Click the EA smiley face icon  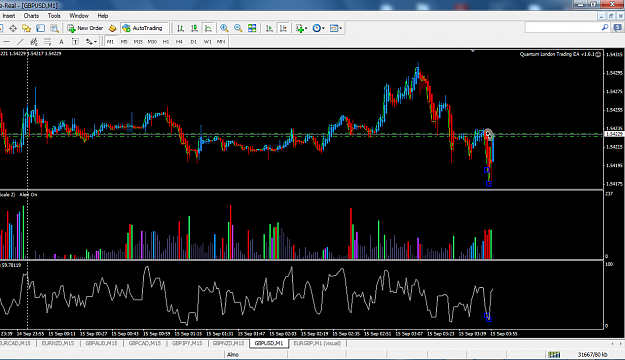598,54
